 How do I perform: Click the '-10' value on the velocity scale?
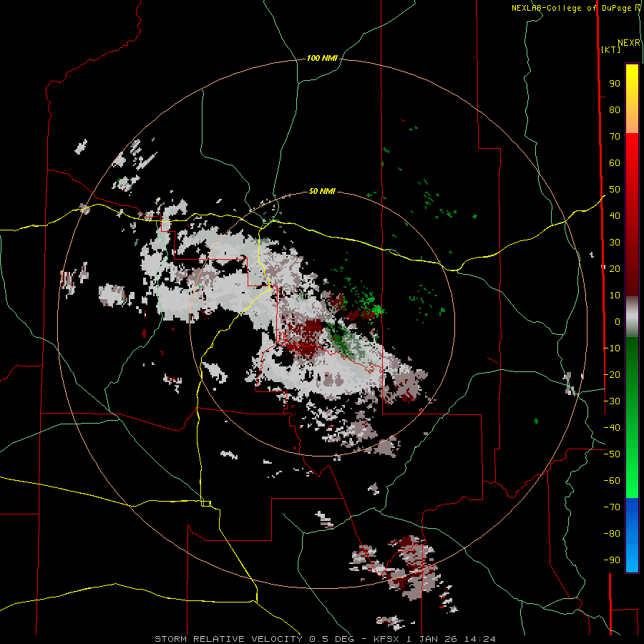tap(612, 348)
